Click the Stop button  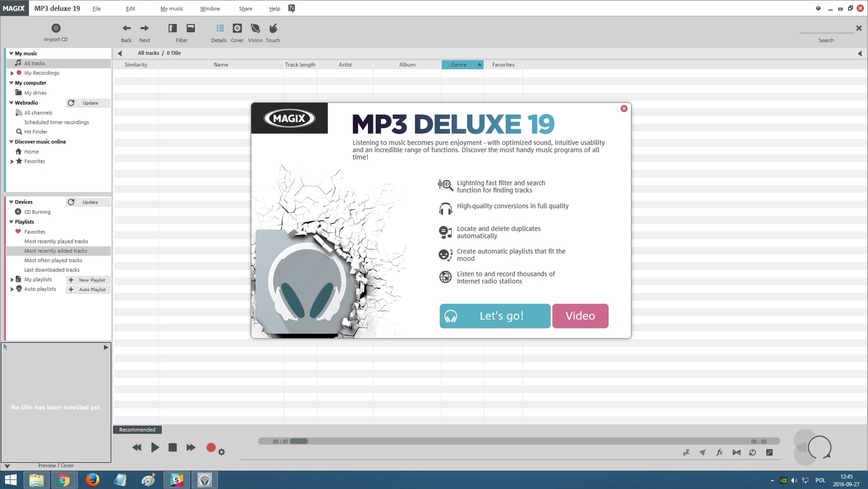point(173,448)
